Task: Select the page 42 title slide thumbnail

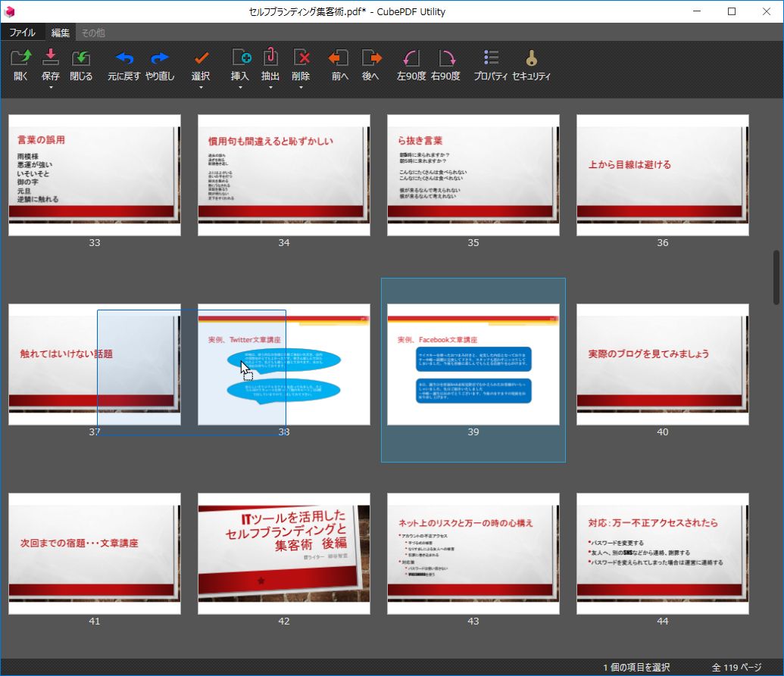Action: (283, 554)
